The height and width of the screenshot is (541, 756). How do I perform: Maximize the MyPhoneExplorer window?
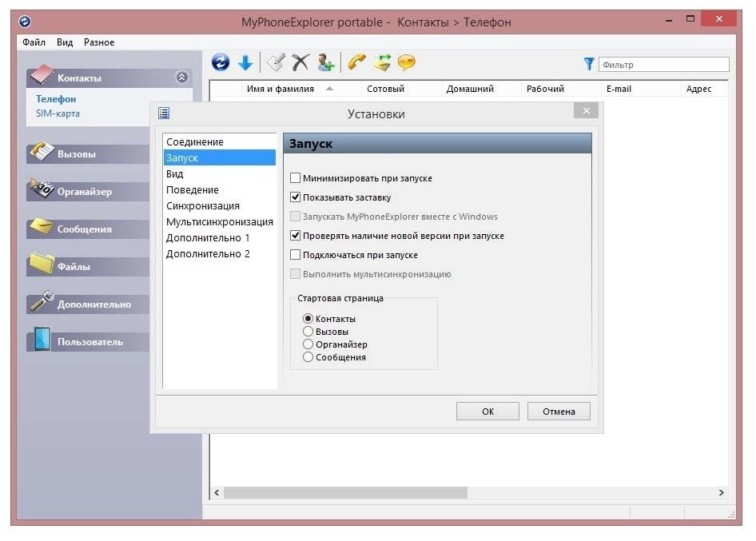coord(690,19)
